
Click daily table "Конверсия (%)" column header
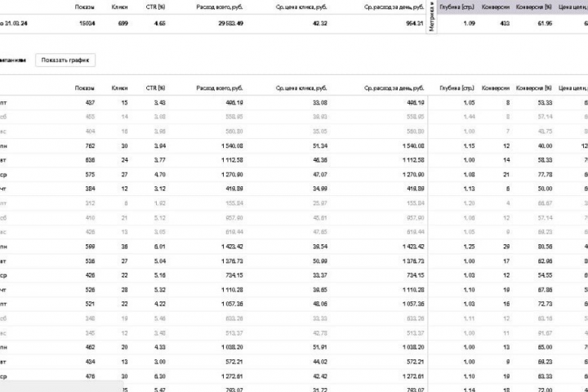(x=536, y=87)
